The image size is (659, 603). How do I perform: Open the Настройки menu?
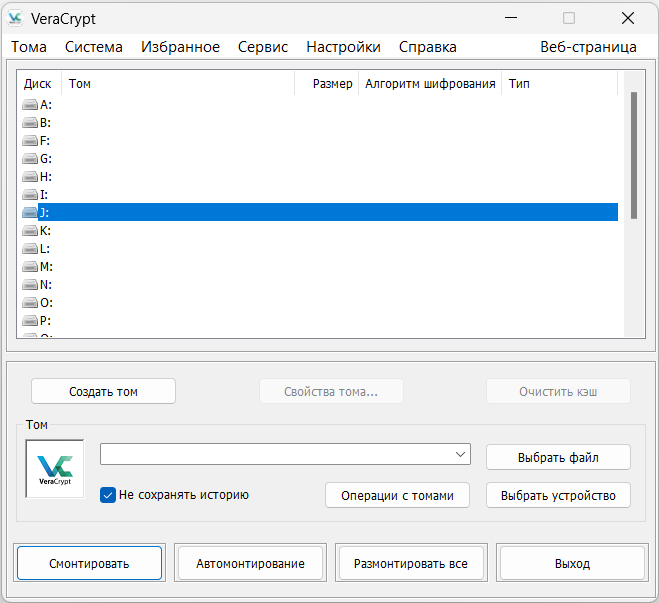tap(343, 47)
